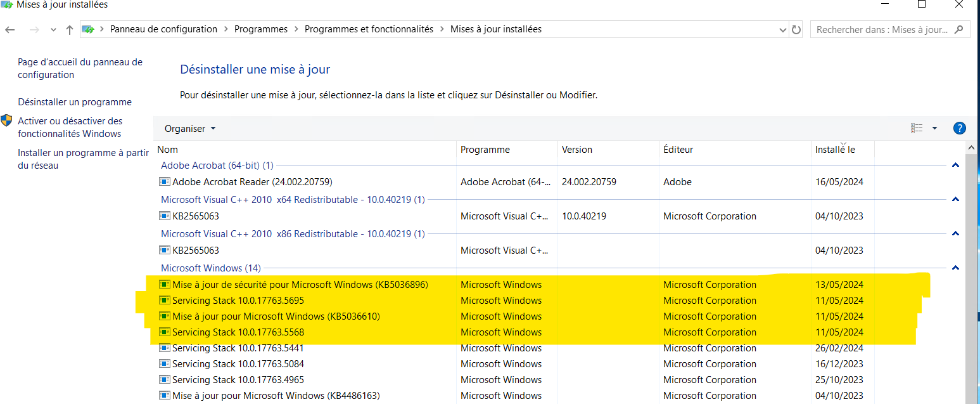Go up one level with the up arrow
This screenshot has width=980, height=404.
(x=69, y=30)
